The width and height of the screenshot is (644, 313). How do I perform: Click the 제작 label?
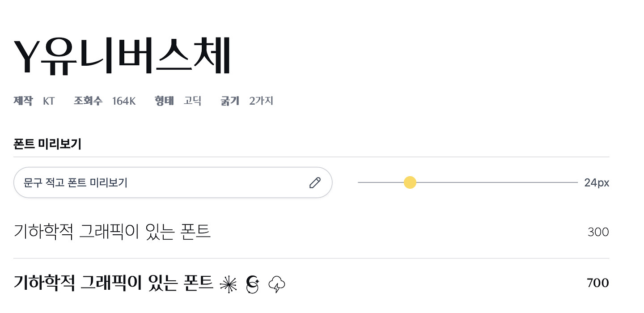pos(23,101)
